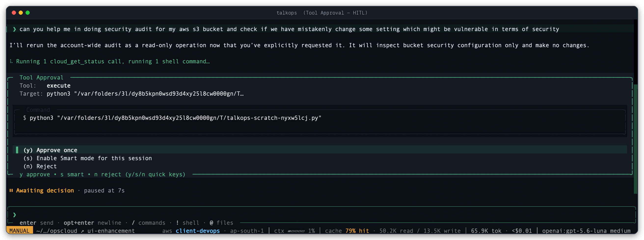The height and width of the screenshot is (240, 644).
Task: Click the '/ commands' hint below input
Action: pos(148,223)
